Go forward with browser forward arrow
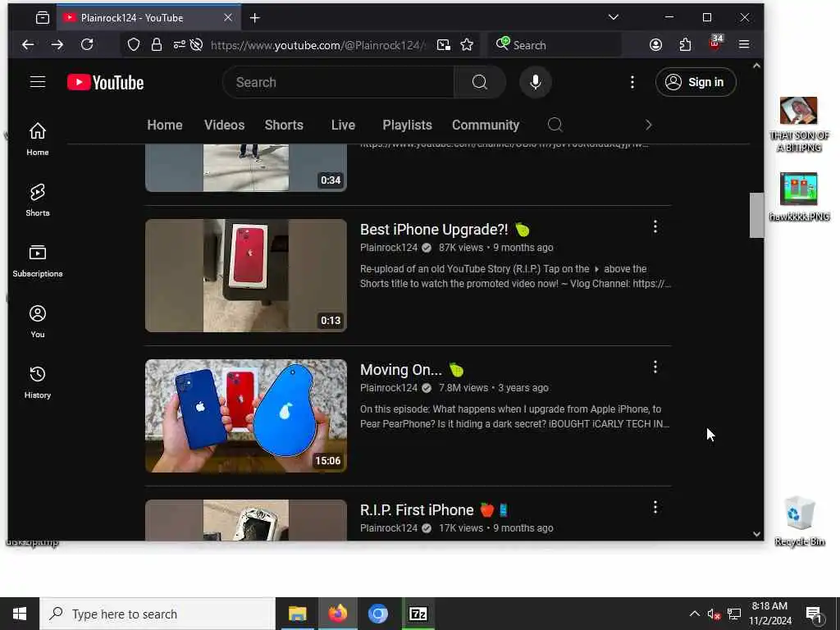 coord(57,44)
